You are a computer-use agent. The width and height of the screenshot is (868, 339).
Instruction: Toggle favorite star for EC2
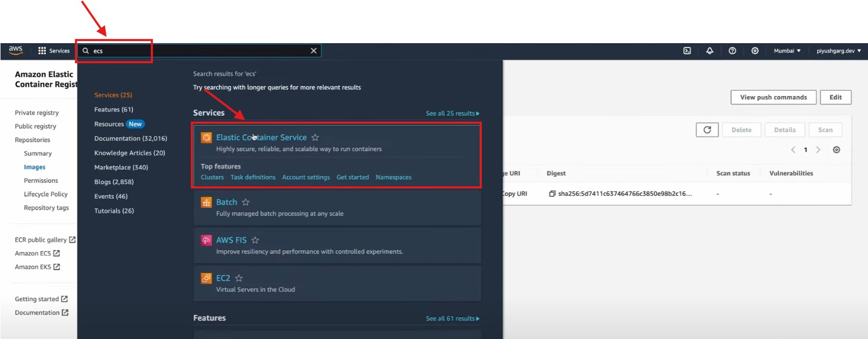tap(239, 278)
